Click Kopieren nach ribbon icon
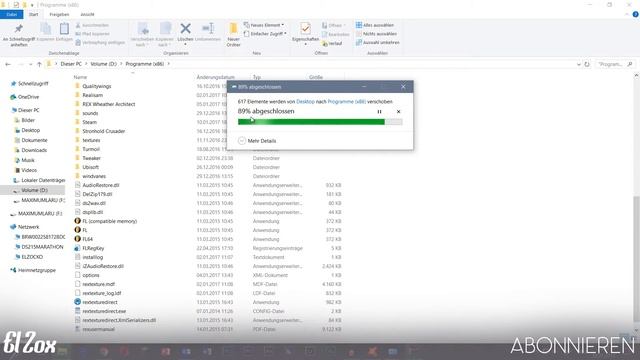Image resolution: width=640 pixels, height=360 pixels. (x=165, y=29)
